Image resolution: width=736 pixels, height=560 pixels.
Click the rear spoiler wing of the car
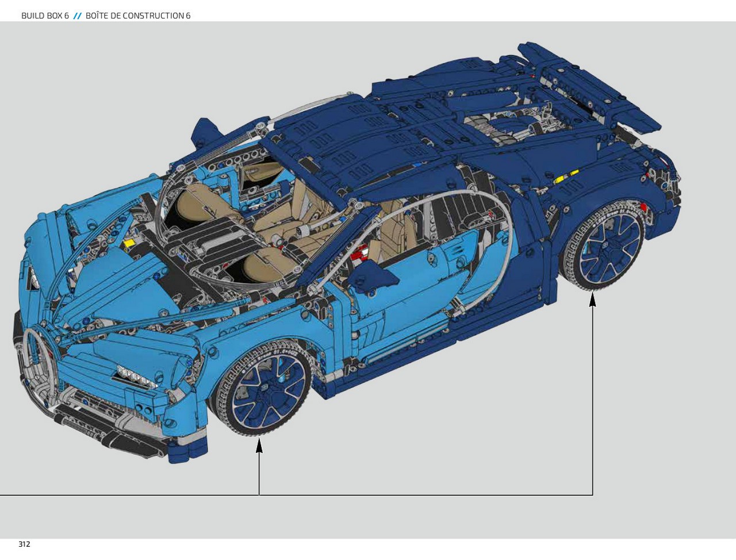(589, 86)
